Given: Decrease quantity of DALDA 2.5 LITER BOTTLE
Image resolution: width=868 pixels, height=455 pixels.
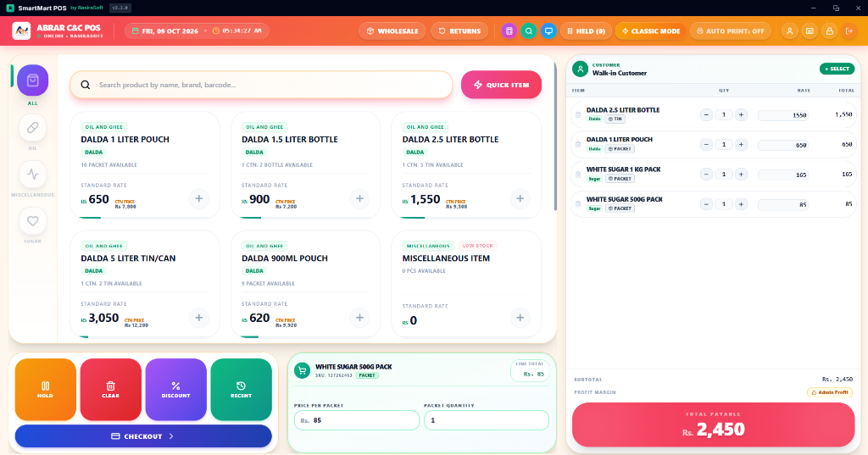Looking at the screenshot, I should (x=706, y=114).
